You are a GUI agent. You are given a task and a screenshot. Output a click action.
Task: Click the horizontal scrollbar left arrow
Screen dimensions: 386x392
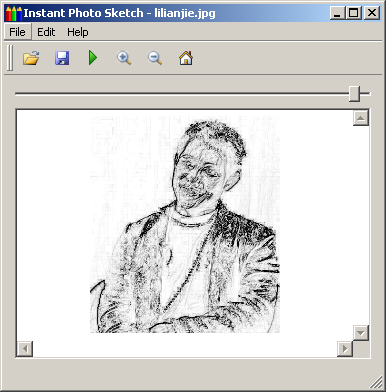point(25,349)
